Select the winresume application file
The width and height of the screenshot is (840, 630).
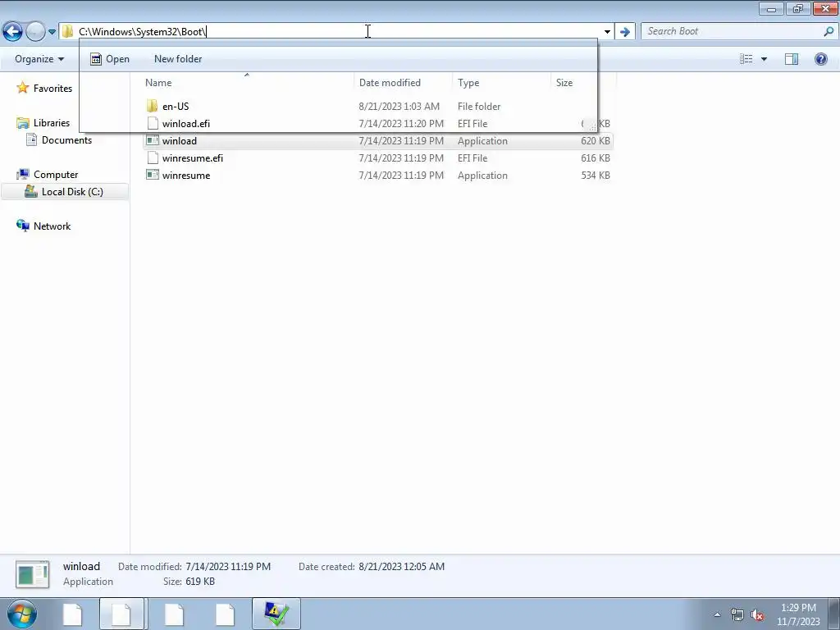(186, 176)
